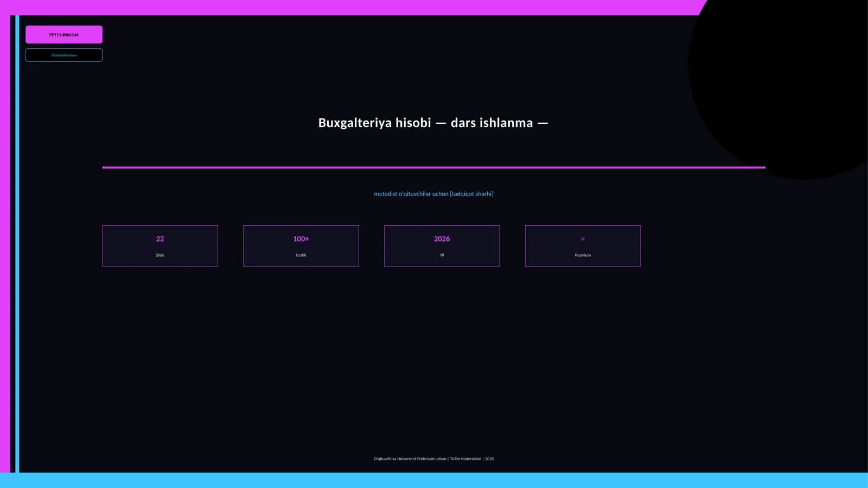Select the thin blue vertical stripe at left
Viewport: 868px width, 488px height.
pyautogui.click(x=17, y=244)
